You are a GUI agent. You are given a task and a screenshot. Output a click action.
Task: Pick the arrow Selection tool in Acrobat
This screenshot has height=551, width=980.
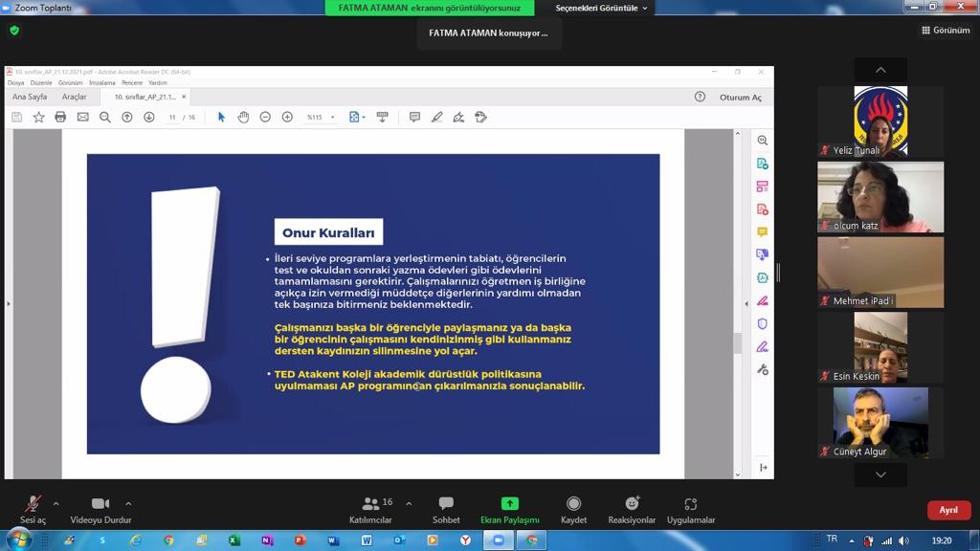[x=221, y=117]
